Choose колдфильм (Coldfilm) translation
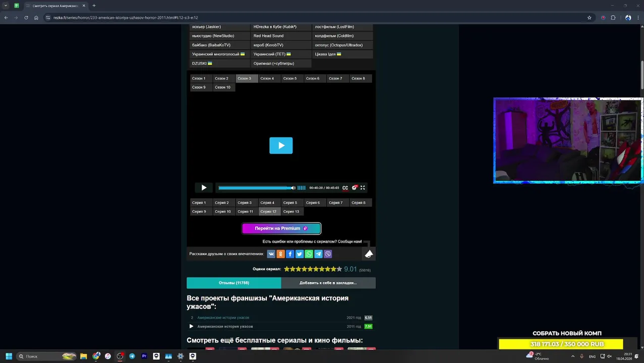 coord(342,36)
